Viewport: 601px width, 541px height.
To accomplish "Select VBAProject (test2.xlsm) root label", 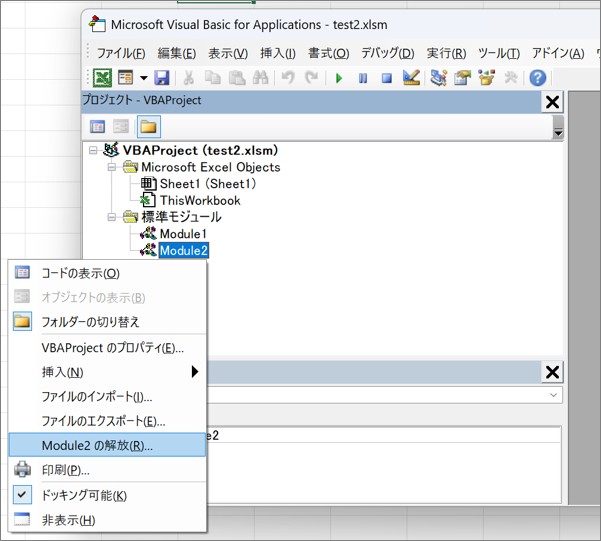I will click(x=200, y=150).
